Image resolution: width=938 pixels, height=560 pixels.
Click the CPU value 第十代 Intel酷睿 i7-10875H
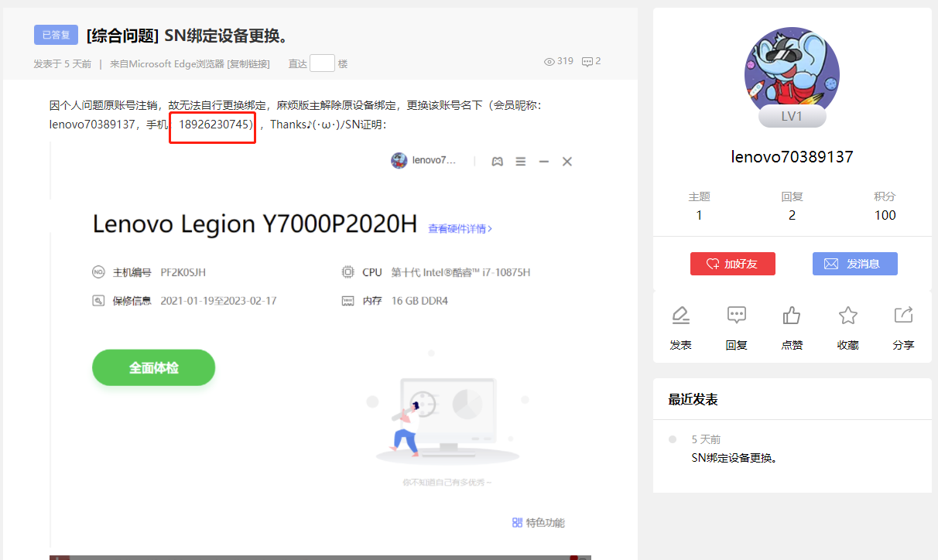(460, 272)
